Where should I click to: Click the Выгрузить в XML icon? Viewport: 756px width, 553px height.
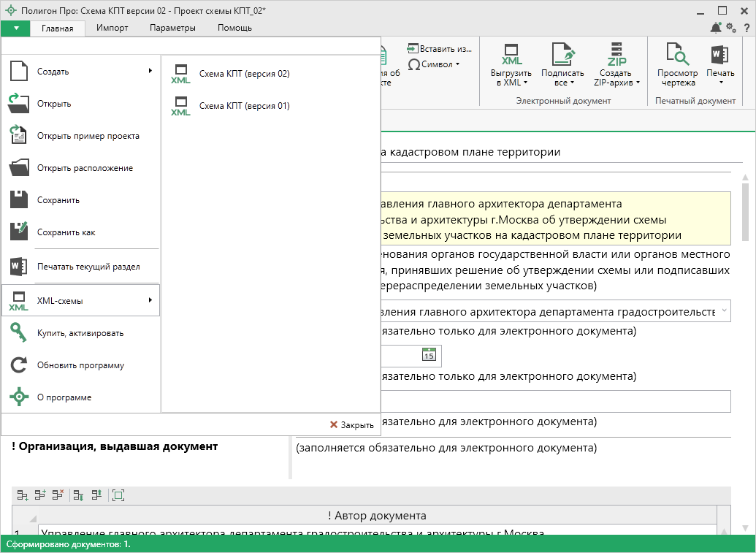coord(511,56)
